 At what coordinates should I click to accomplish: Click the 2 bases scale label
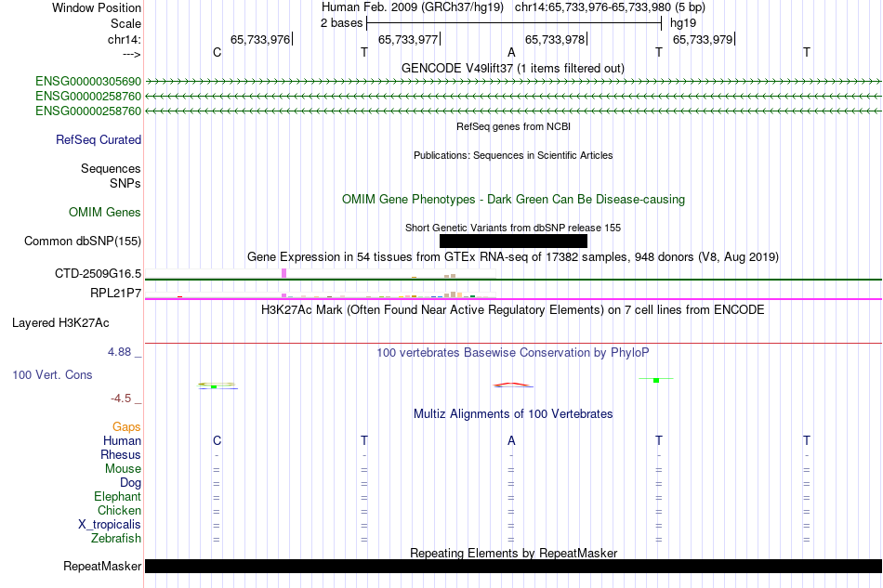click(342, 23)
